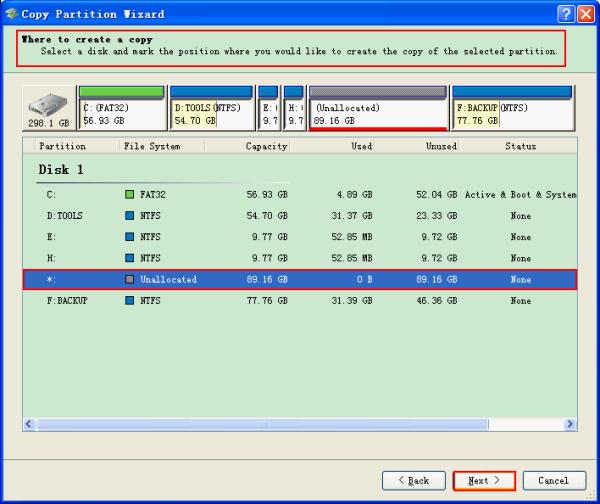
Task: Click the green FAT32 icon in C: row
Action: 129,195
